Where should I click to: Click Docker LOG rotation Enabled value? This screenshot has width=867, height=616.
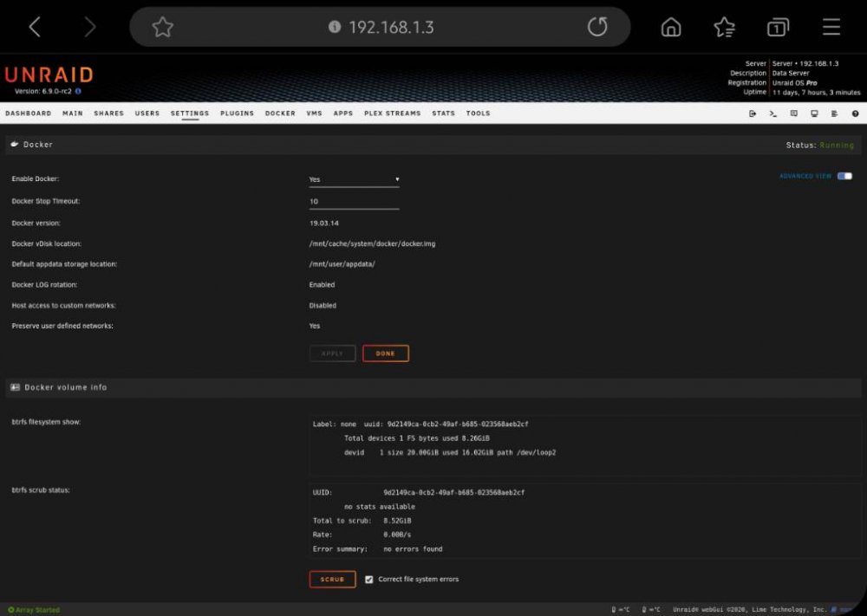(322, 284)
